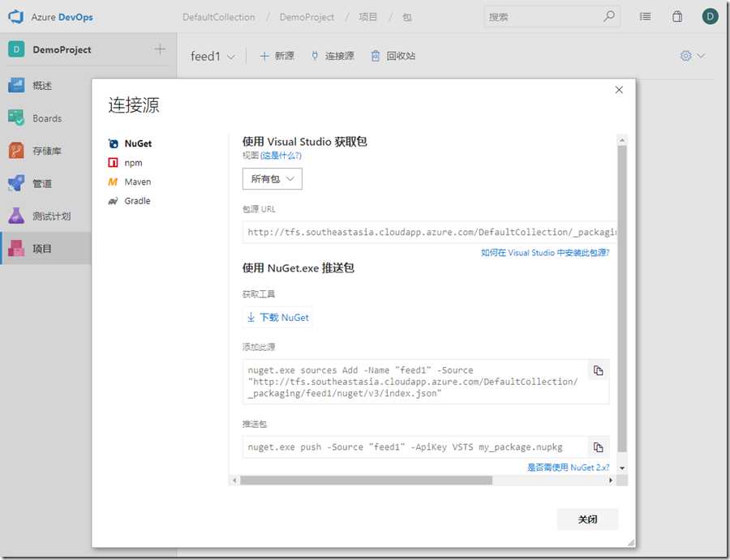Click the 关闭 close button
This screenshot has height=560, width=730.
click(587, 519)
